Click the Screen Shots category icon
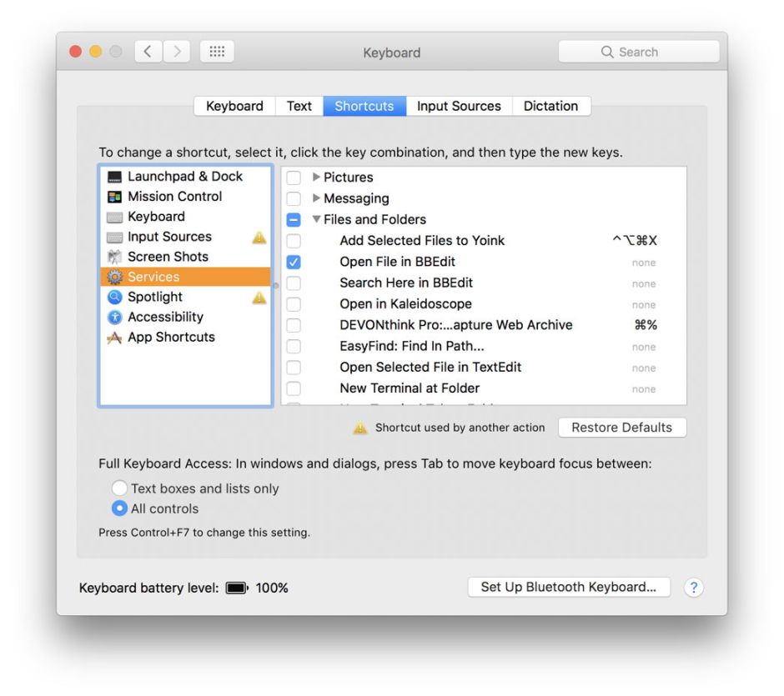This screenshot has height=696, width=784. pyautogui.click(x=114, y=257)
